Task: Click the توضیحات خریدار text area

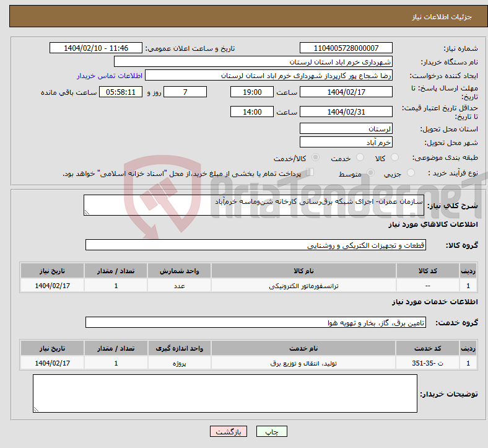Action: 225,393
